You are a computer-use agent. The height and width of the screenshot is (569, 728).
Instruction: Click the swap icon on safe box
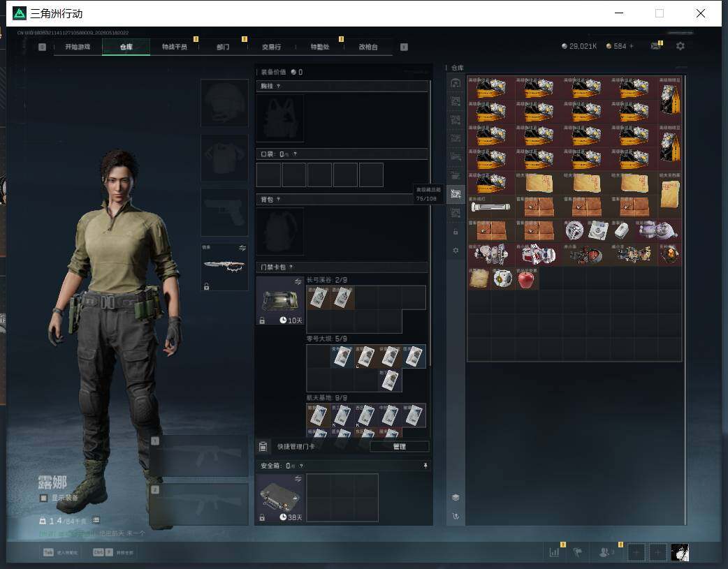click(298, 478)
